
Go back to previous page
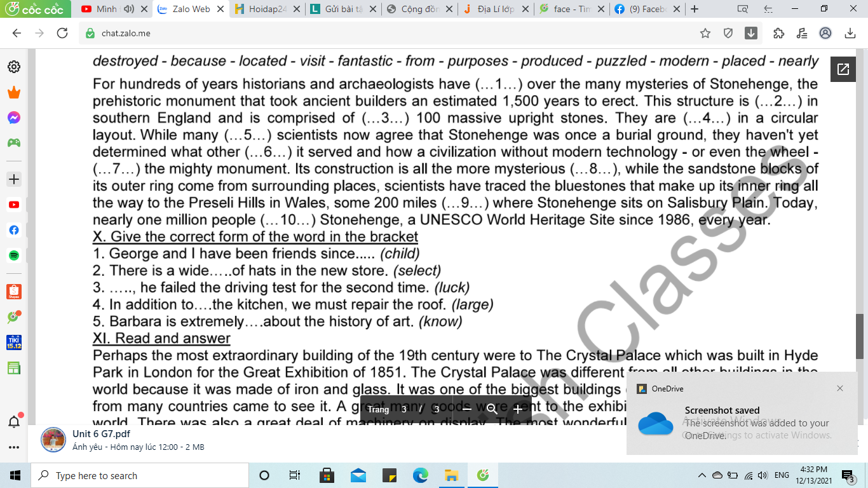point(17,33)
